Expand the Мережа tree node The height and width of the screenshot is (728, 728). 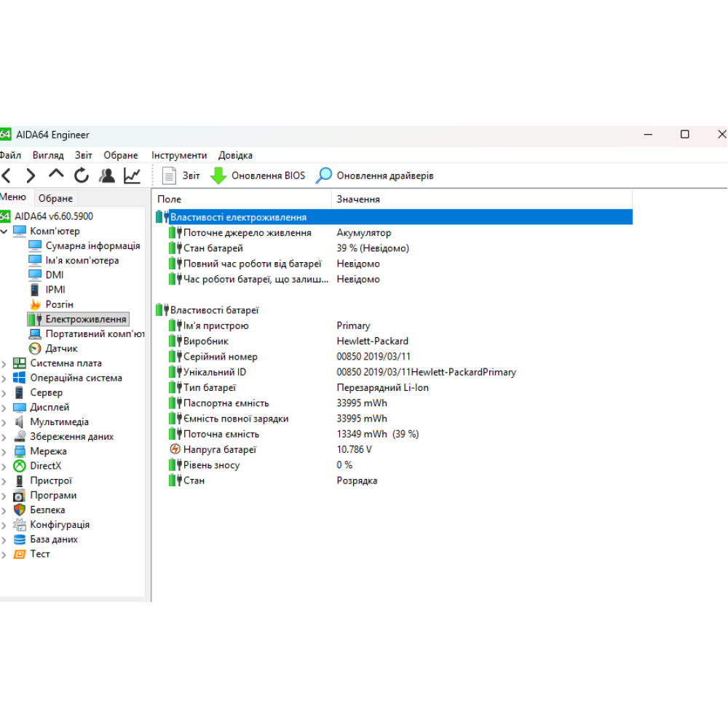tap(5, 451)
